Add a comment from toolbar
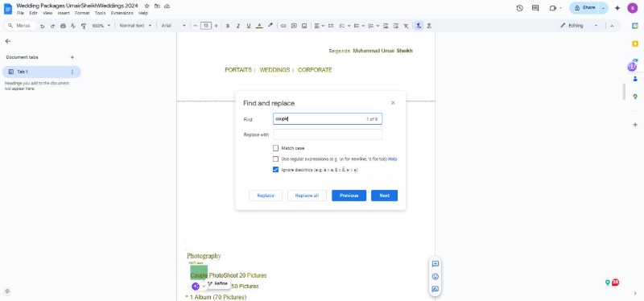This screenshot has width=644, height=301. pyautogui.click(x=294, y=26)
